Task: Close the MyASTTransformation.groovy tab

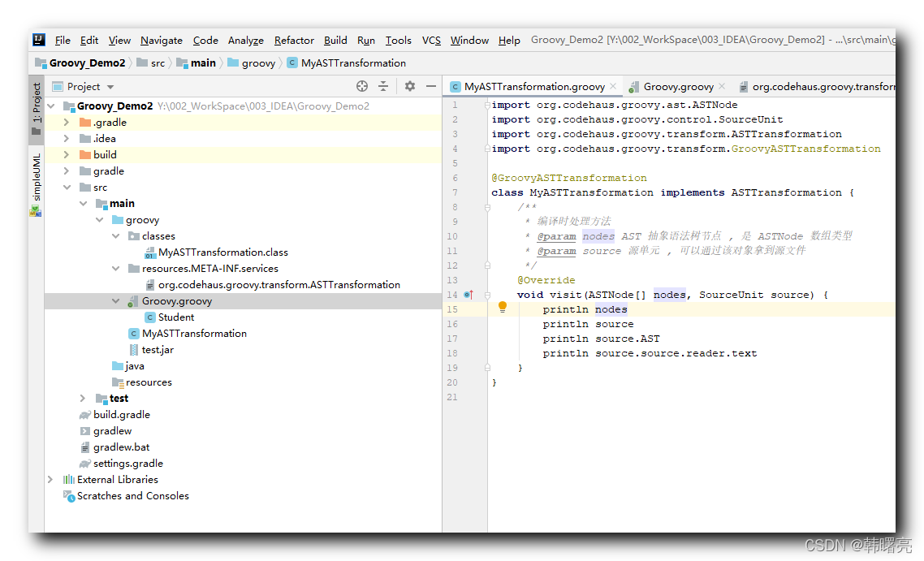Action: [x=614, y=86]
